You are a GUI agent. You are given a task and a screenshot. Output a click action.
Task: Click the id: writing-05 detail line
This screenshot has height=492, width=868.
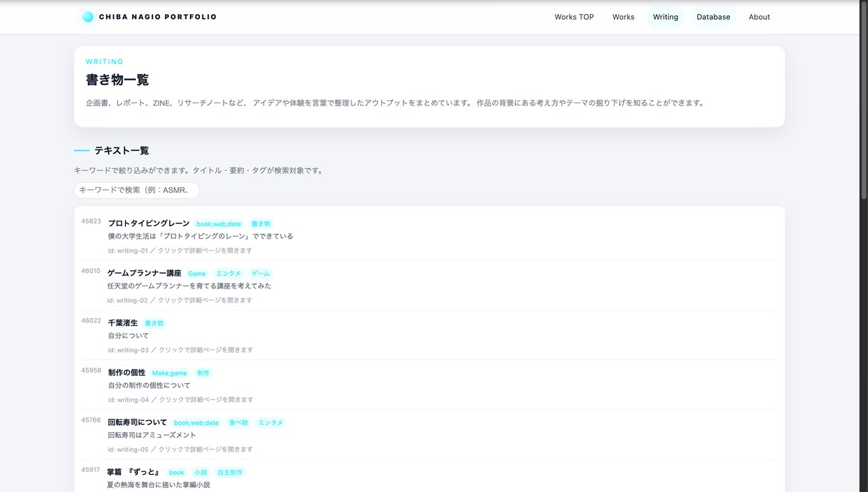[180, 450]
